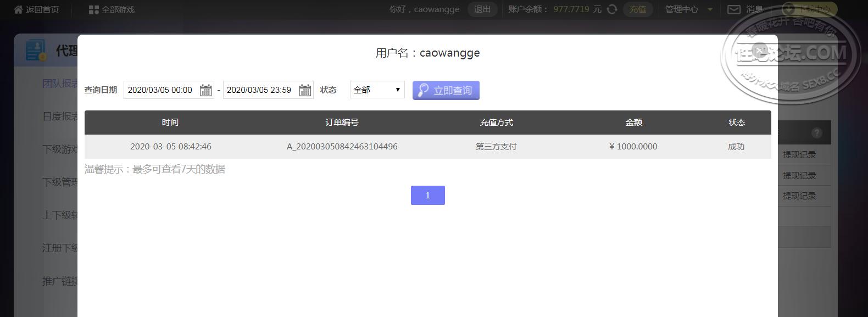Refresh account balance icon
868x317 pixels.
(612, 9)
